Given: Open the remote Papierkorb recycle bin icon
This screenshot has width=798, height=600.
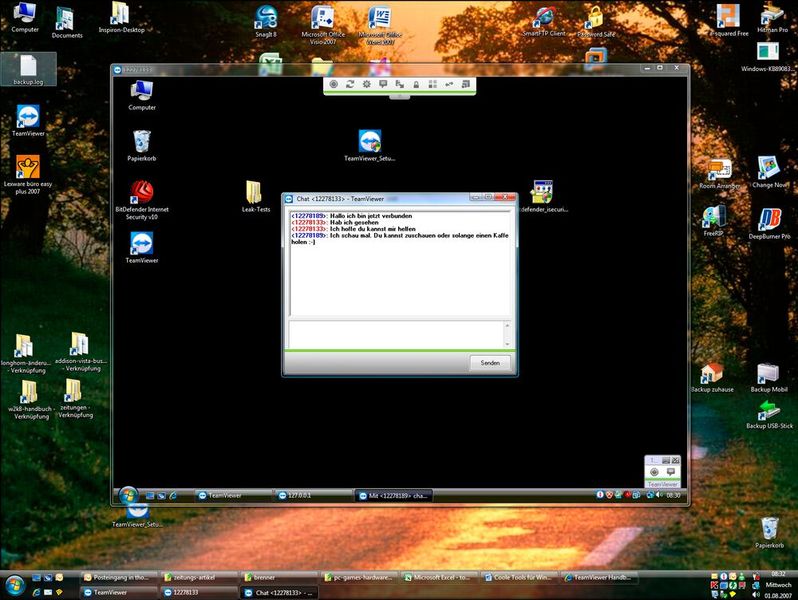Looking at the screenshot, I should point(141,146).
